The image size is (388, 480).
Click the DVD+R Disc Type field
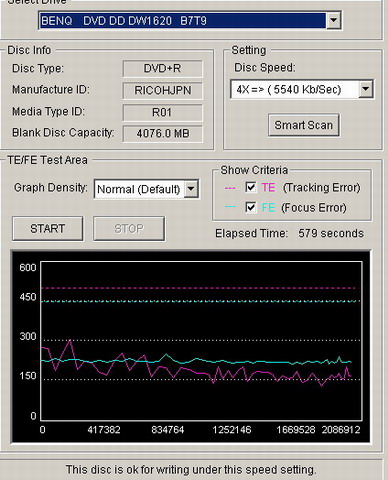pos(162,69)
